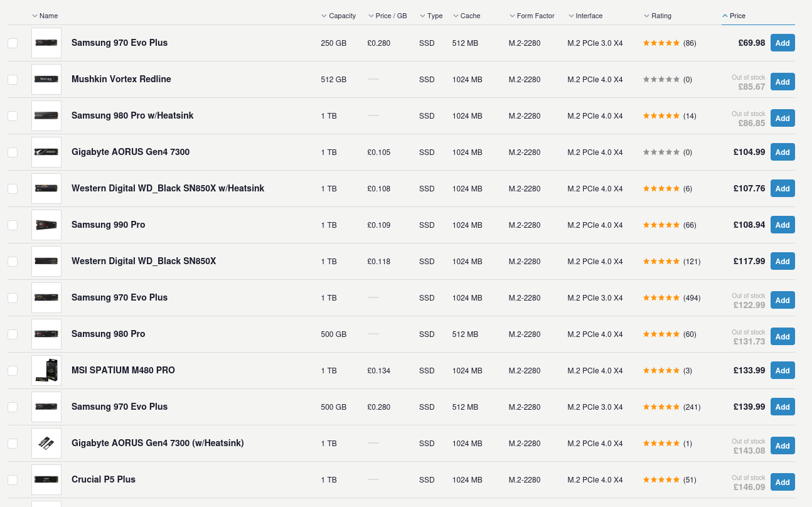This screenshot has width=812, height=507.
Task: Toggle the Price sort order header
Action: click(737, 16)
